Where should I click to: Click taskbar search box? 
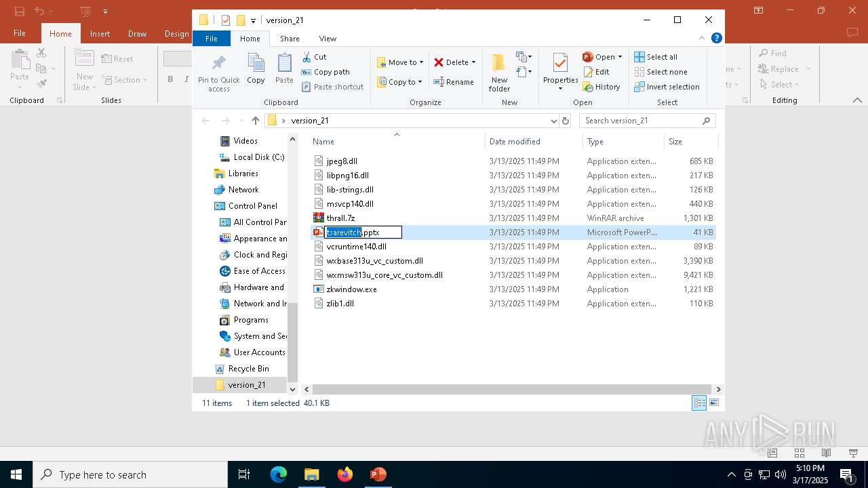130,474
